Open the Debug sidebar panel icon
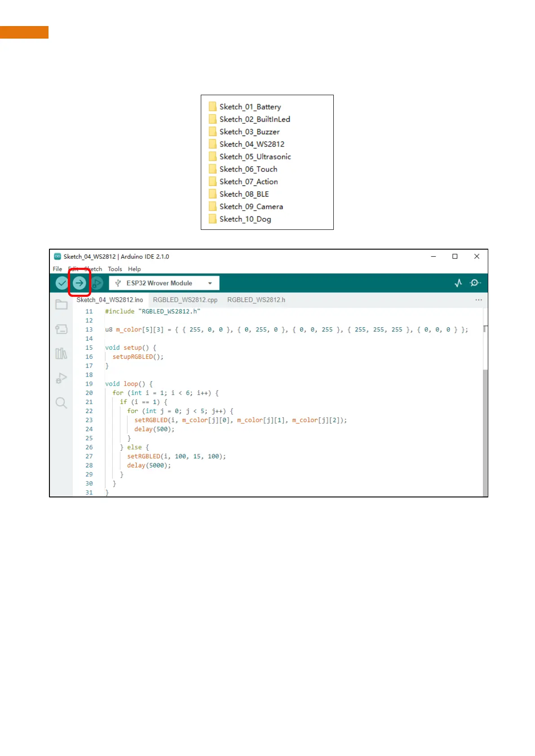535x756 pixels. 61,378
